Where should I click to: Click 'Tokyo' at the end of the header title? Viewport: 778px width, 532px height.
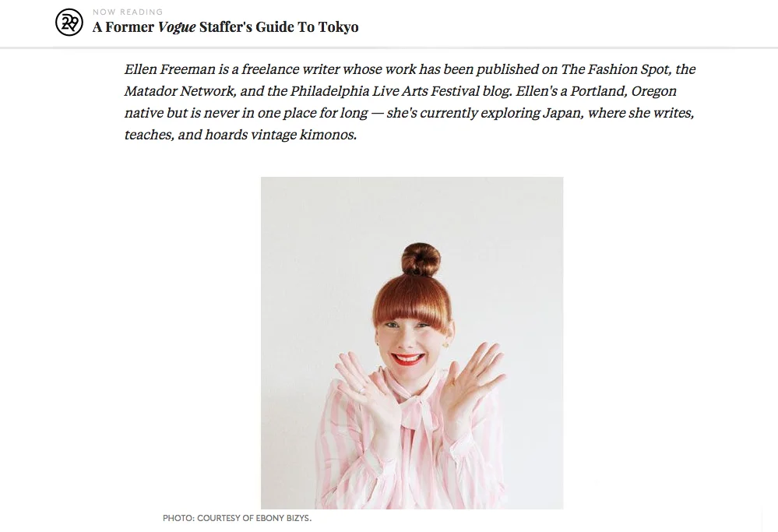coord(338,26)
